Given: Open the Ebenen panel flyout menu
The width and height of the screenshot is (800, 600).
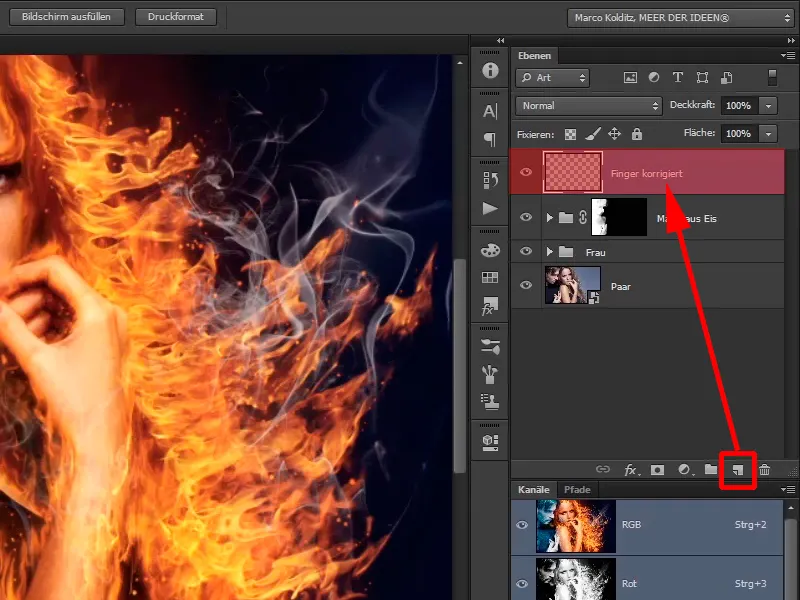Looking at the screenshot, I should [787, 55].
